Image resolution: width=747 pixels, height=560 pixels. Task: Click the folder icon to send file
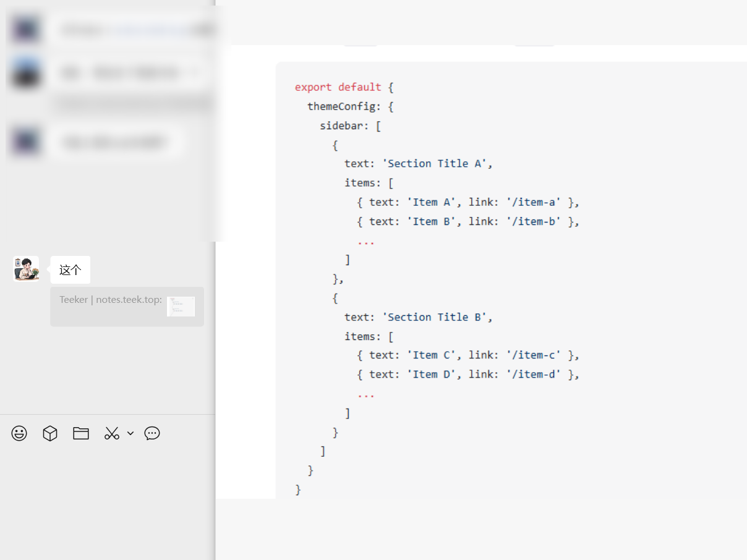click(x=81, y=433)
